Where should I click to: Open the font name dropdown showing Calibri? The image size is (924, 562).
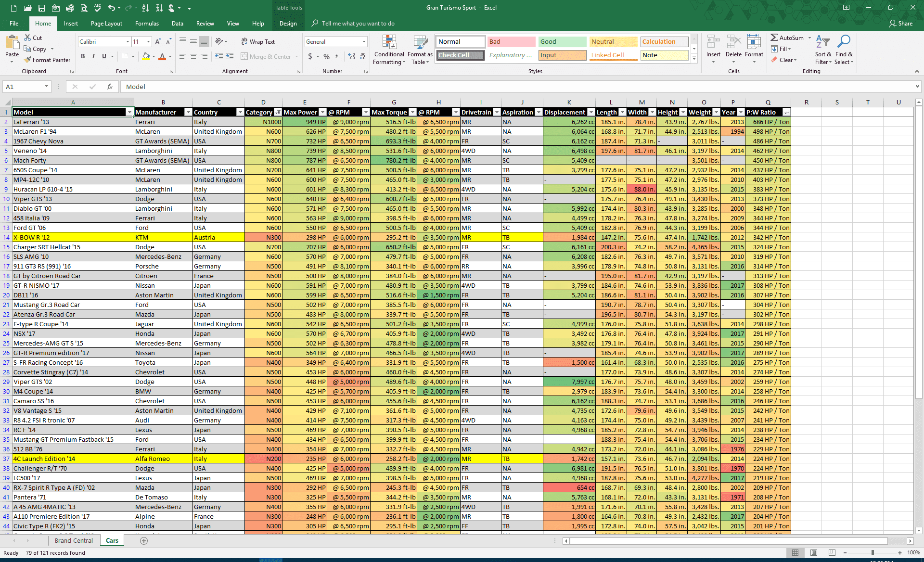[128, 42]
